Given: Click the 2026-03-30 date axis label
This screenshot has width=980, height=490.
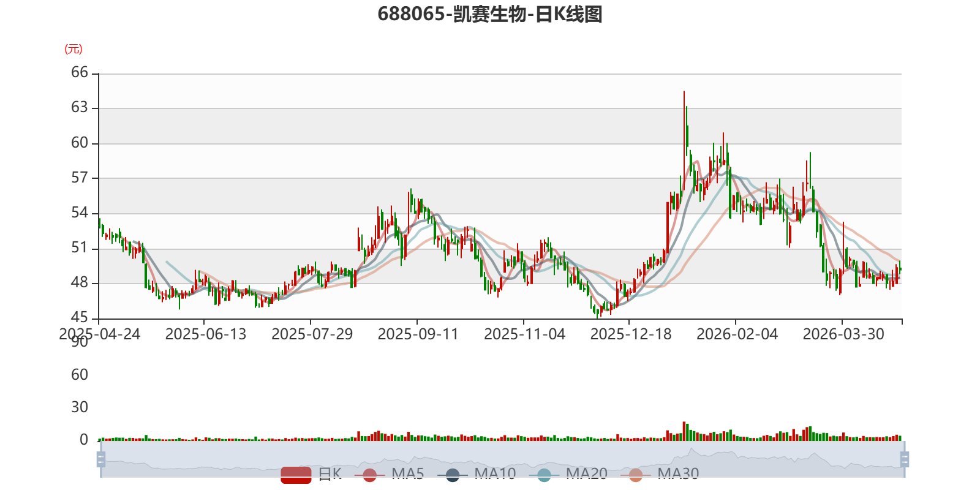Looking at the screenshot, I should (843, 334).
